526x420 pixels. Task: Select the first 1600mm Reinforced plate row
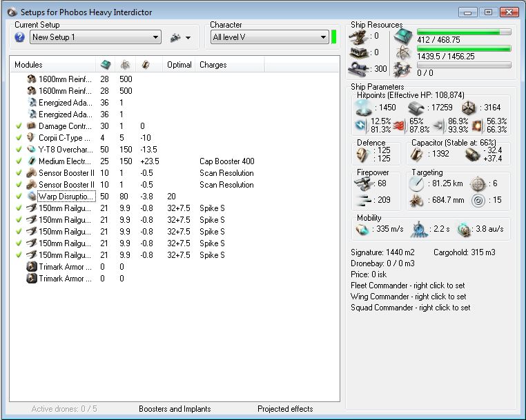coord(175,79)
